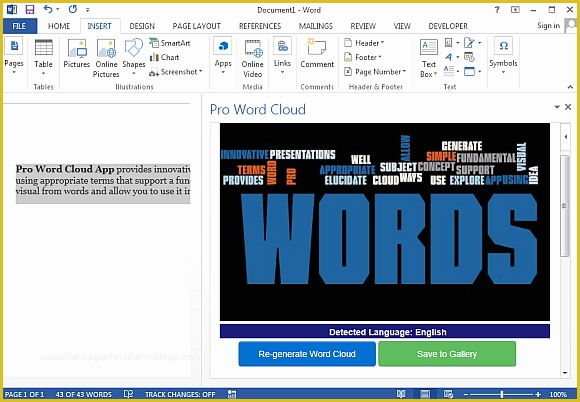Switch to Read Mode view
Viewport: 580px width, 402px height.
click(x=401, y=394)
